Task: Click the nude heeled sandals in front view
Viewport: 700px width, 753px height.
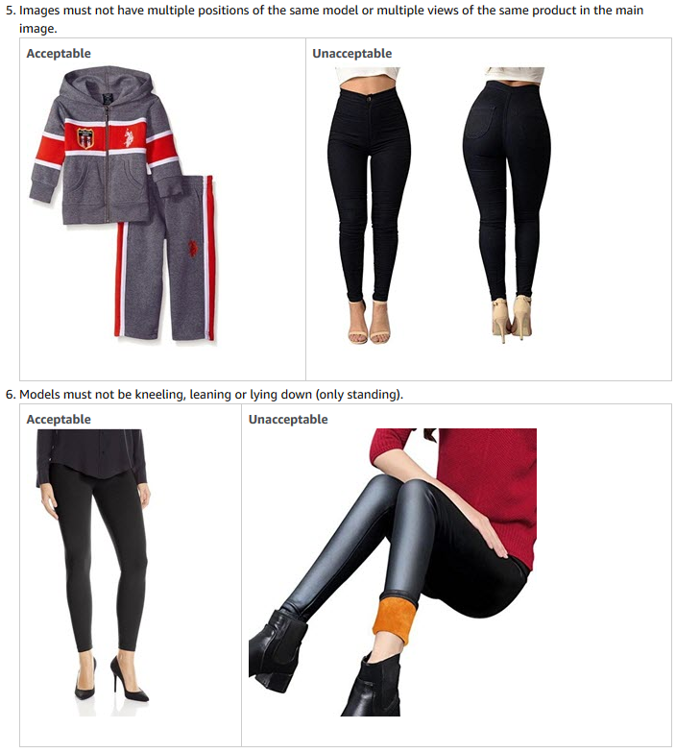Action: (x=369, y=322)
